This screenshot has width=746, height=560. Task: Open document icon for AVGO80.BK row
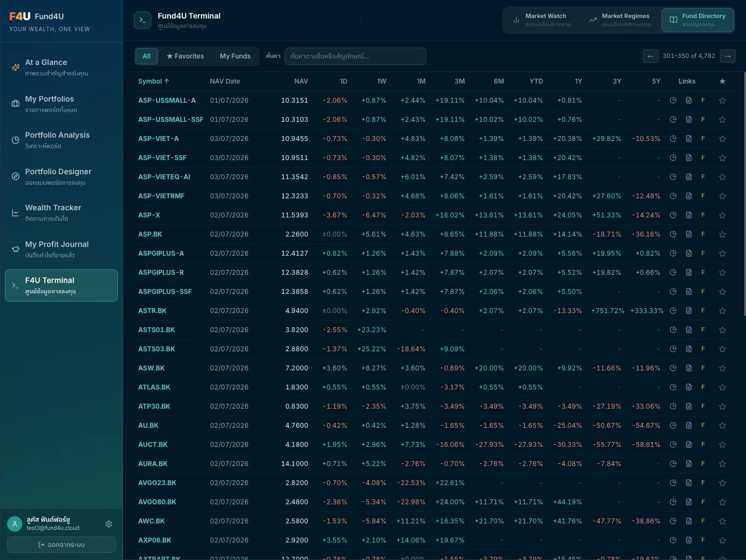[689, 502]
